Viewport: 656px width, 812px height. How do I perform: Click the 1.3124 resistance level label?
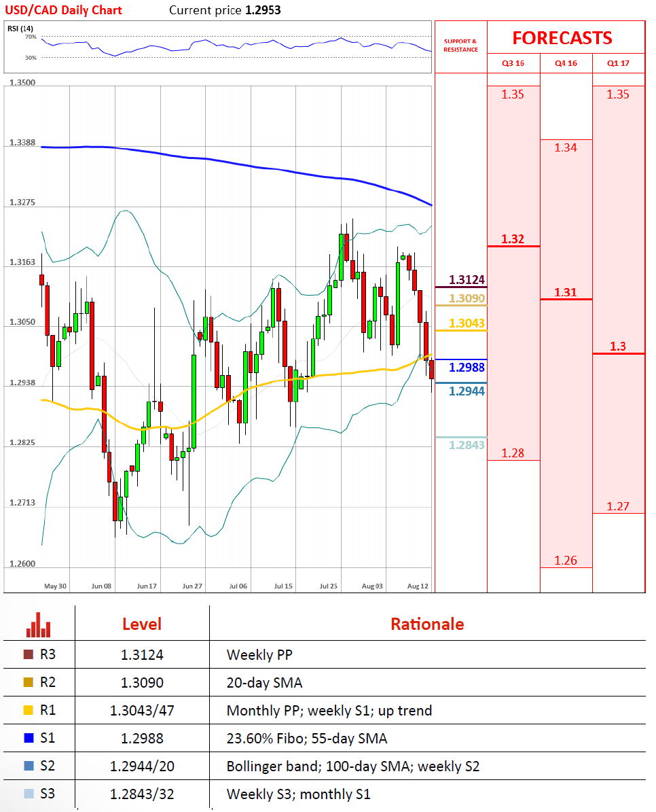click(467, 280)
